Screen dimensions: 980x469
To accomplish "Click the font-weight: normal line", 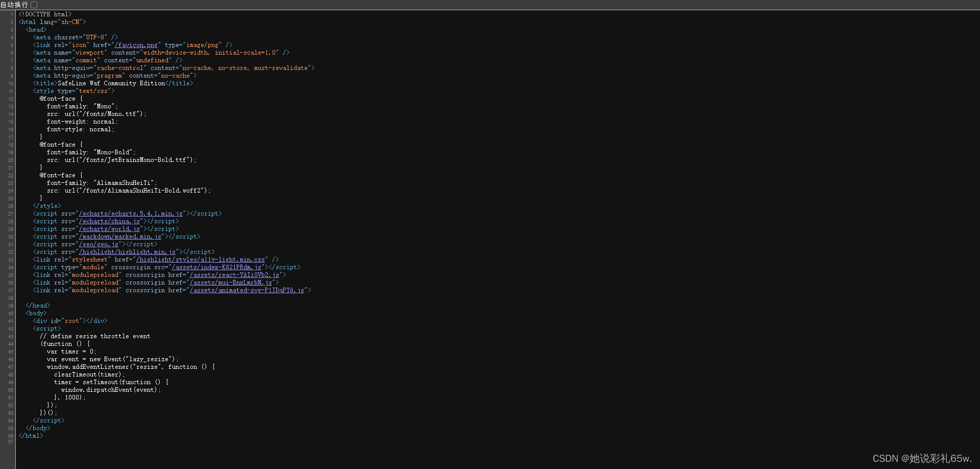I will tap(82, 122).
